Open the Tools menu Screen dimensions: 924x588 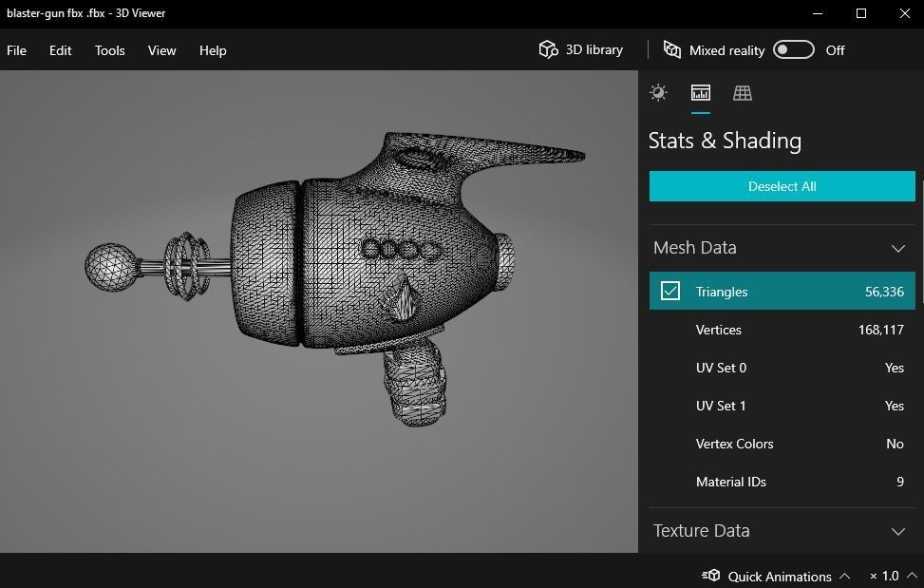109,50
